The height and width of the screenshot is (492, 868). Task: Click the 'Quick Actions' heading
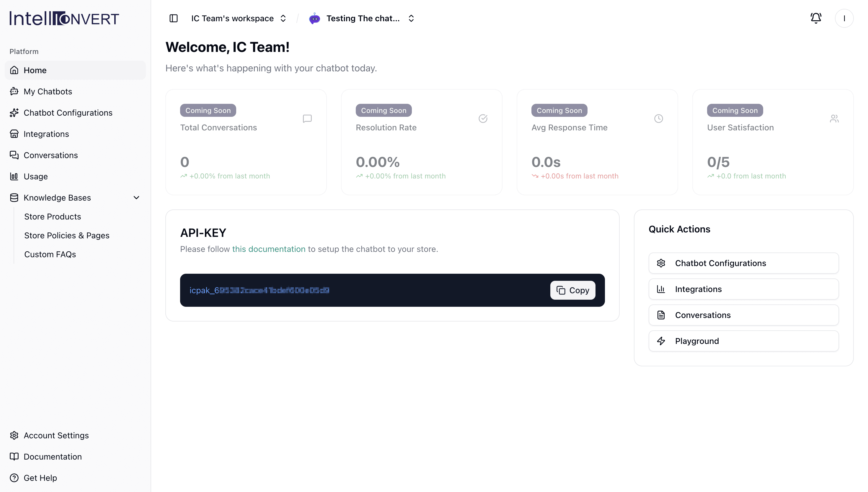pyautogui.click(x=679, y=229)
